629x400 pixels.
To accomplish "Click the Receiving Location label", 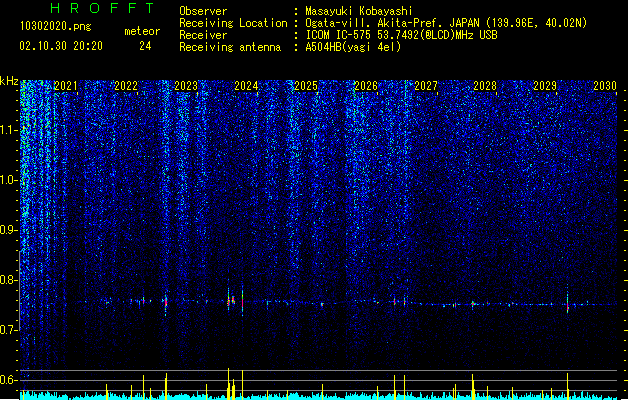I will click(x=233, y=23).
